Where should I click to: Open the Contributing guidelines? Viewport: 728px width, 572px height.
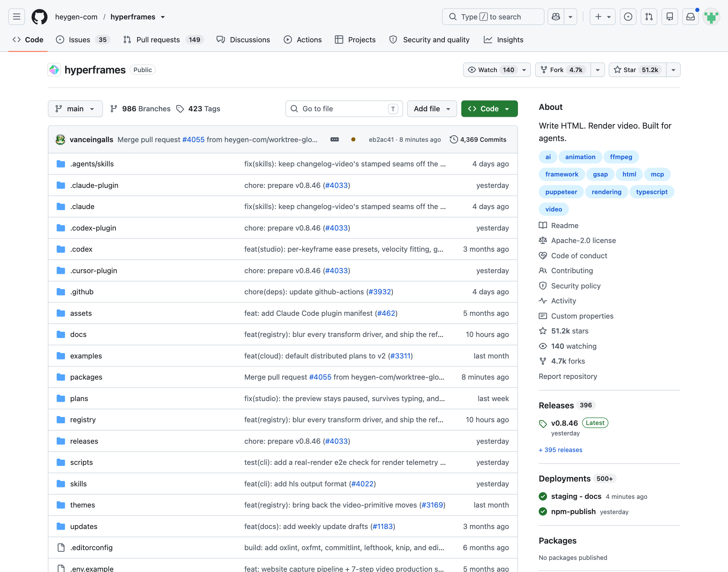click(x=566, y=271)
